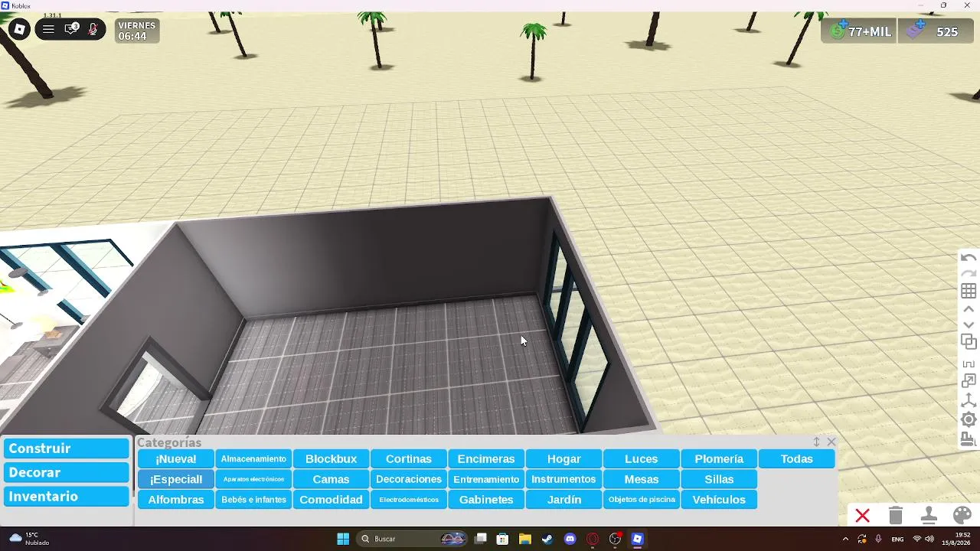Show the Mesas category
Viewport: 980px width, 551px height.
(x=642, y=479)
